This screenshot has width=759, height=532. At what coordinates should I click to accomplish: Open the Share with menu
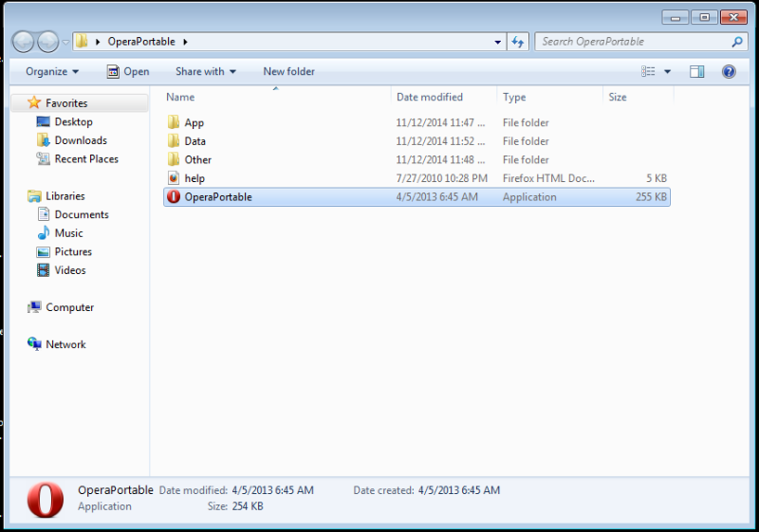pyautogui.click(x=206, y=71)
